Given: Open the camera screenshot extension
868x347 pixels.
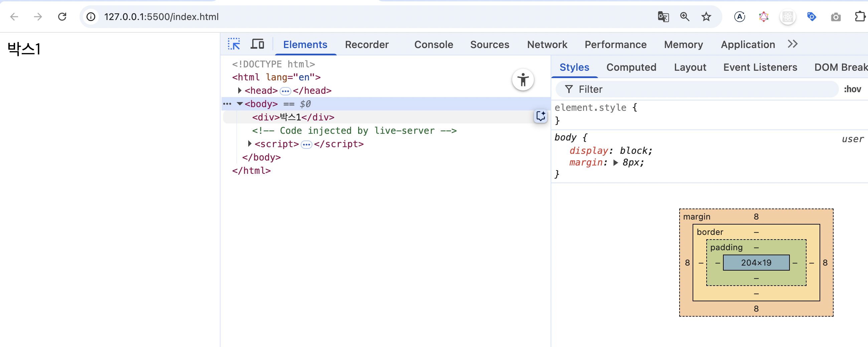Looking at the screenshot, I should click(836, 17).
